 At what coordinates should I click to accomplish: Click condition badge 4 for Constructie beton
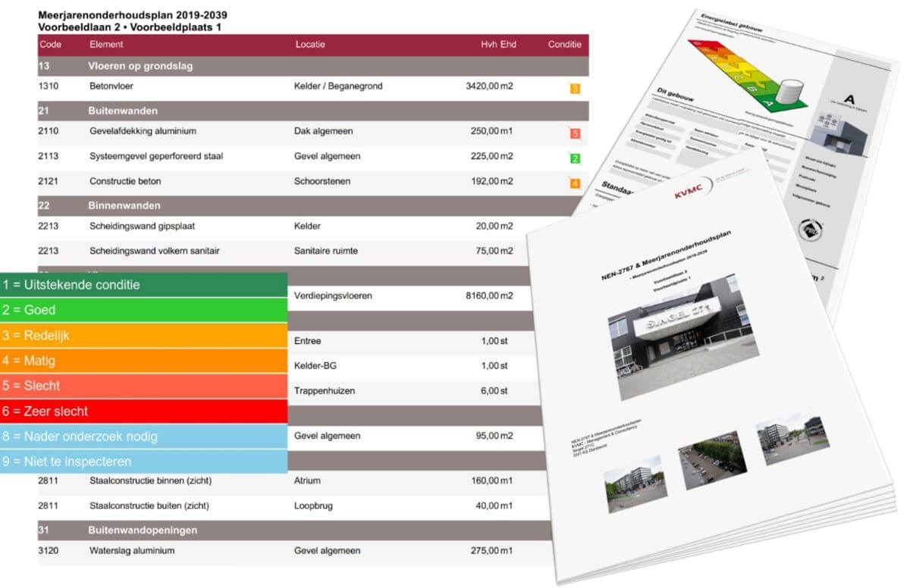pyautogui.click(x=575, y=183)
